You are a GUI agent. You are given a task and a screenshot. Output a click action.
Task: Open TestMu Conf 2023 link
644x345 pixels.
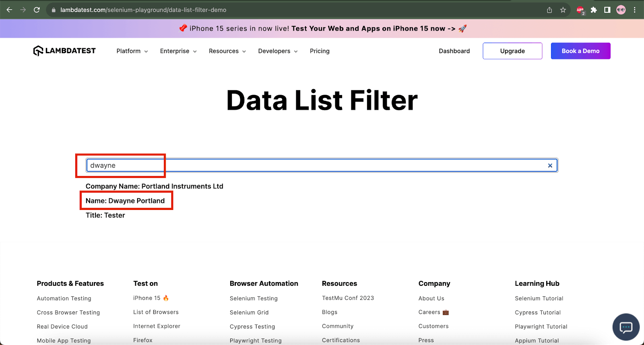348,298
